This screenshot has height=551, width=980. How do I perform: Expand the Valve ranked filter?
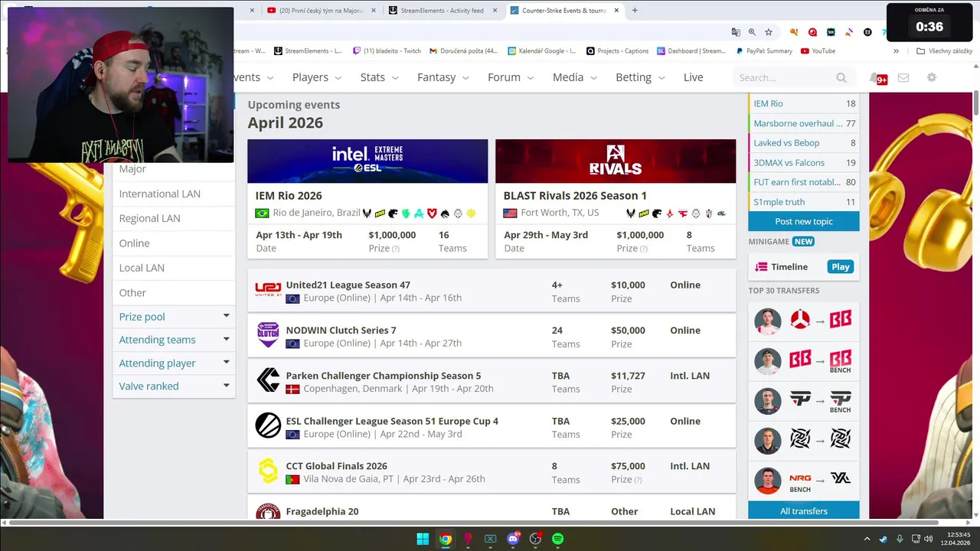[174, 386]
